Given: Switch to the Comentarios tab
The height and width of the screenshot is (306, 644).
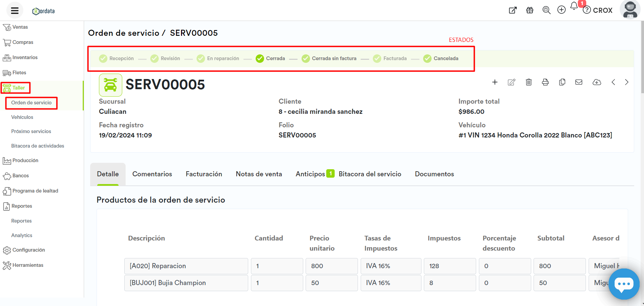Looking at the screenshot, I should 152,174.
